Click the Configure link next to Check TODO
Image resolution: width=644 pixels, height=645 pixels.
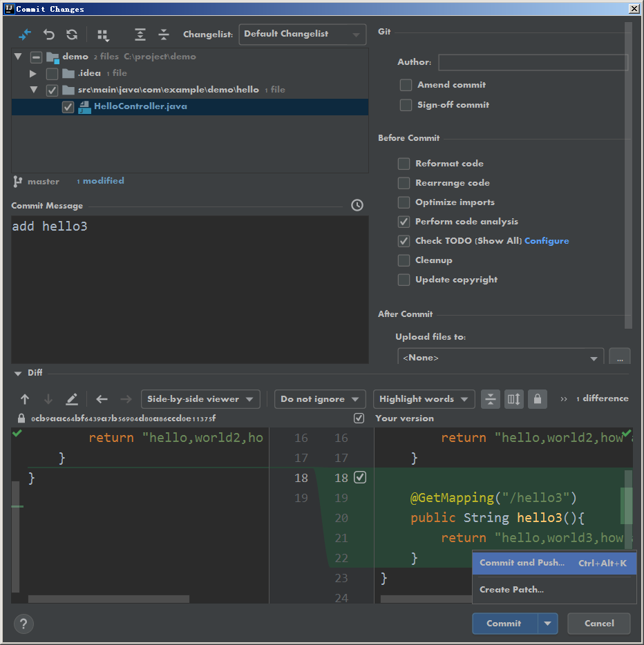point(547,241)
